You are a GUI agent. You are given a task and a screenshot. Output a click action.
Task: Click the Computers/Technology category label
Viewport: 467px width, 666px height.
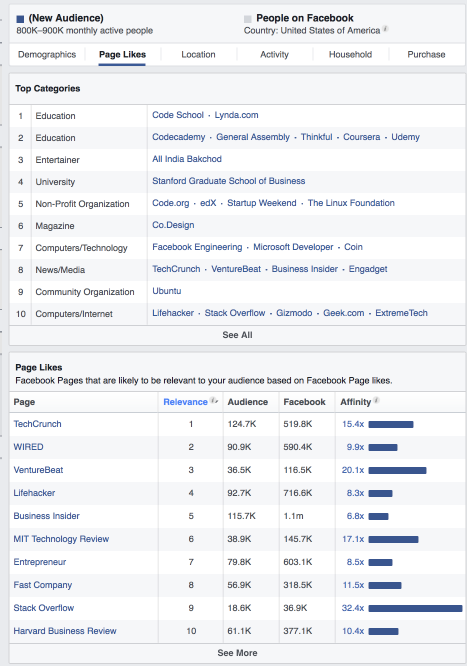(82, 248)
